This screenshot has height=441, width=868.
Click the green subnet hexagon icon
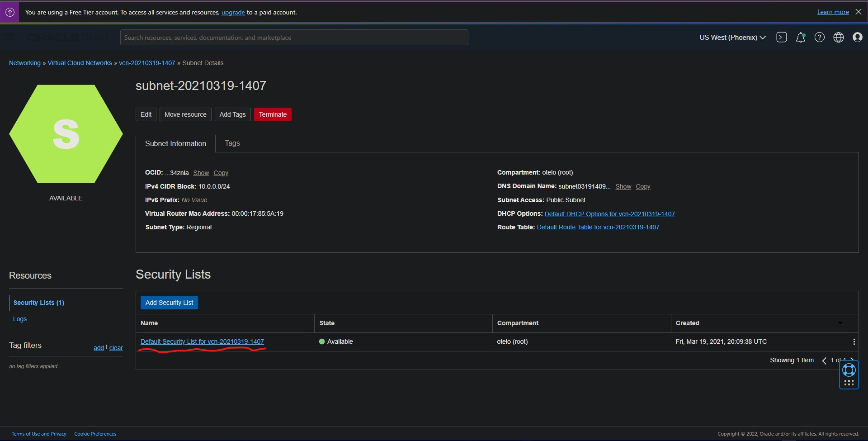tap(66, 134)
